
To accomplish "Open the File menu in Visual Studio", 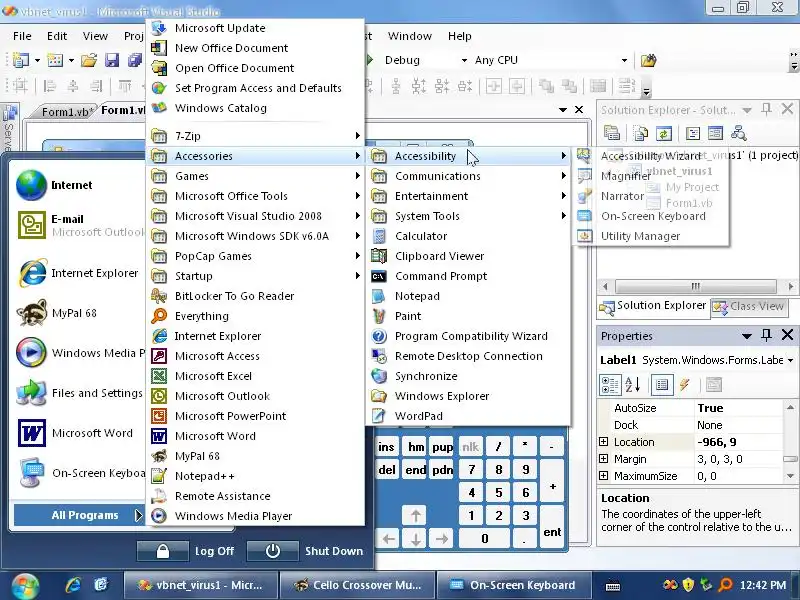I will (x=22, y=36).
